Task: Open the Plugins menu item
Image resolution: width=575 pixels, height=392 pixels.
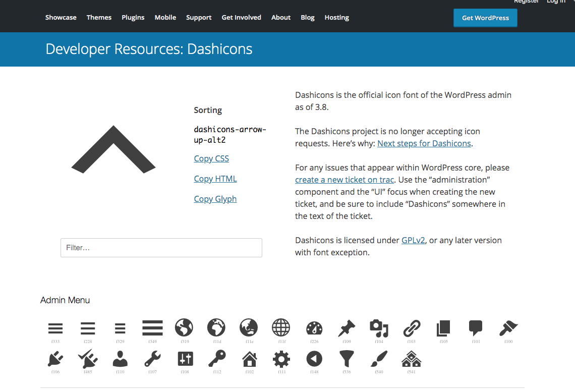Action: click(133, 18)
